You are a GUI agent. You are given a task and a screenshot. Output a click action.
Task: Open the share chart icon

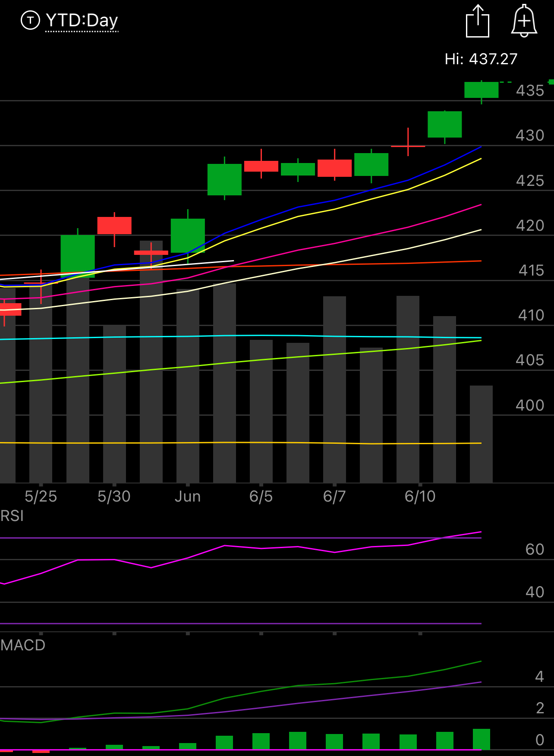point(478,21)
